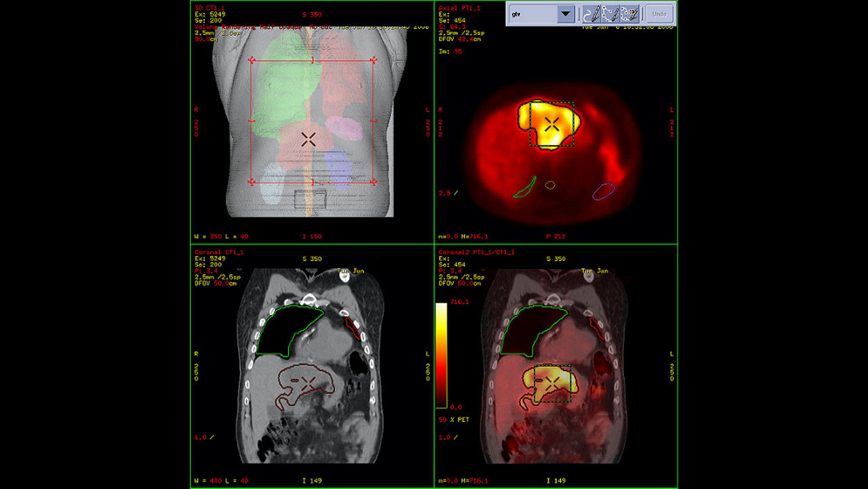Click the 'Coronal CT1_1' view label
The height and width of the screenshot is (489, 868).
pos(218,252)
